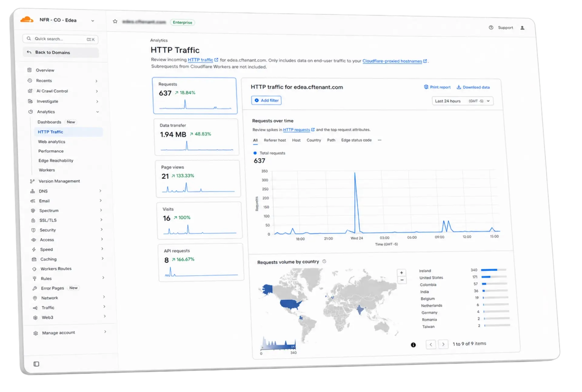582x392 pixels.
Task: Click the SSL/TLS lock icon
Action: click(33, 220)
